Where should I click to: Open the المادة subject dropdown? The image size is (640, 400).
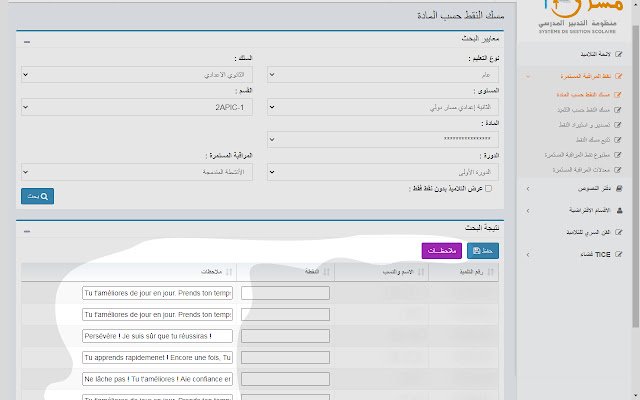pyautogui.click(x=383, y=140)
